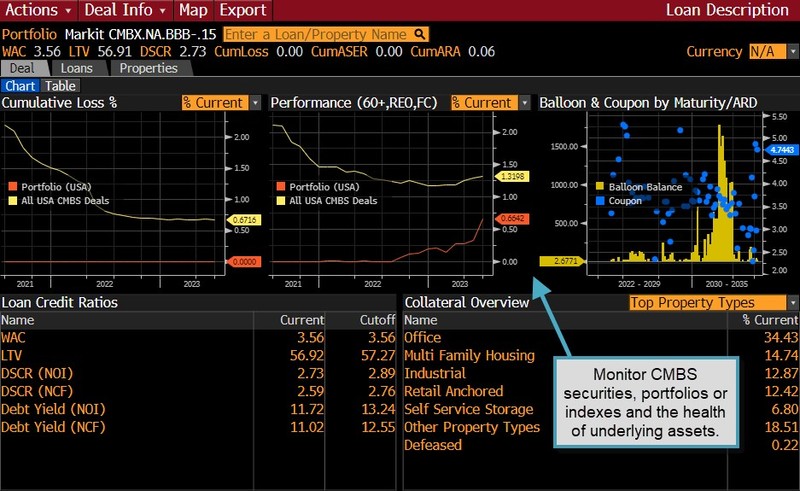Click the Loan Description label

pos(727,10)
